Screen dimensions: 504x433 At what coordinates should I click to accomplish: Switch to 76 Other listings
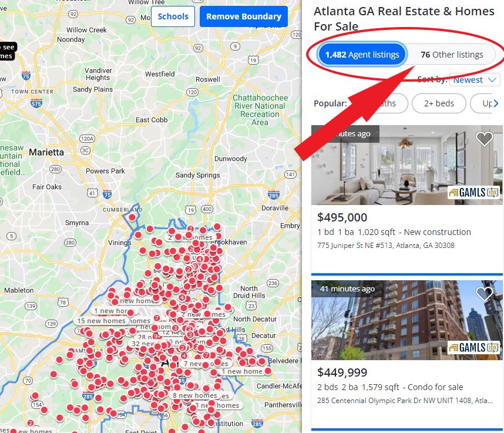452,55
